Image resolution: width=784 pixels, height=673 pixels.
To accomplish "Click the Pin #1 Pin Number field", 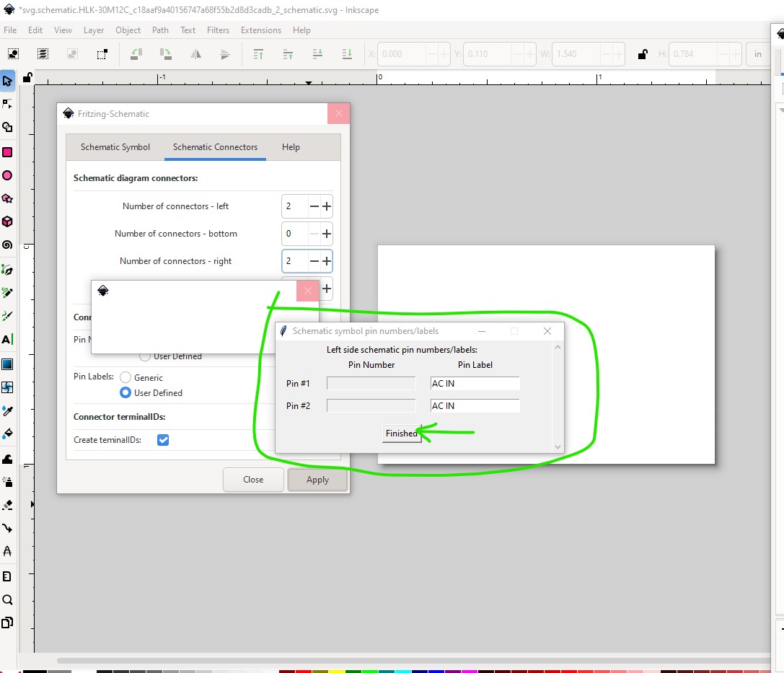I will (371, 384).
